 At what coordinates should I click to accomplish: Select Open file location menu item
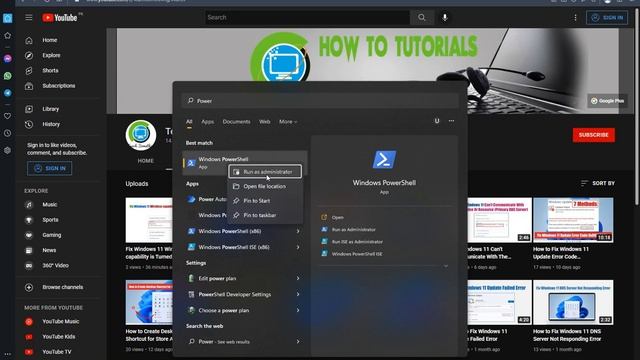[x=265, y=186]
